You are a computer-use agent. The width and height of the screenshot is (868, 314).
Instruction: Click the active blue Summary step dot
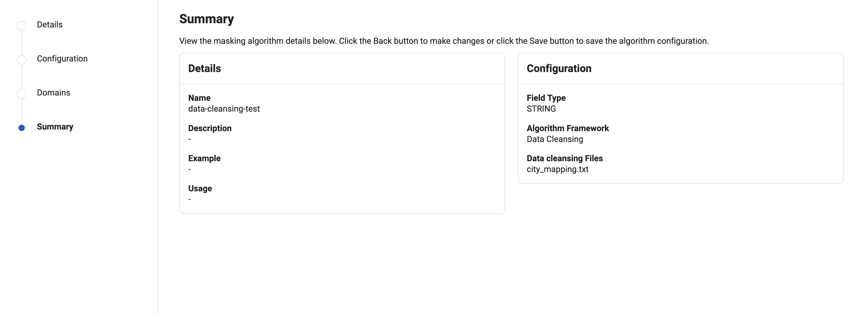click(x=22, y=128)
